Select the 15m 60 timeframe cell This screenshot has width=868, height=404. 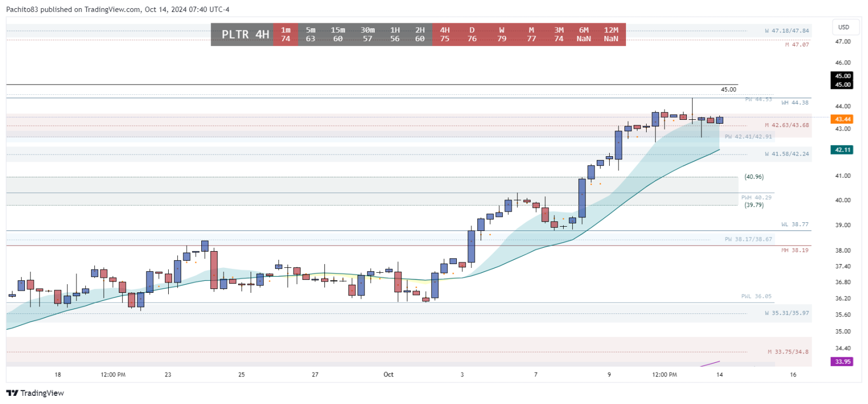(x=338, y=34)
